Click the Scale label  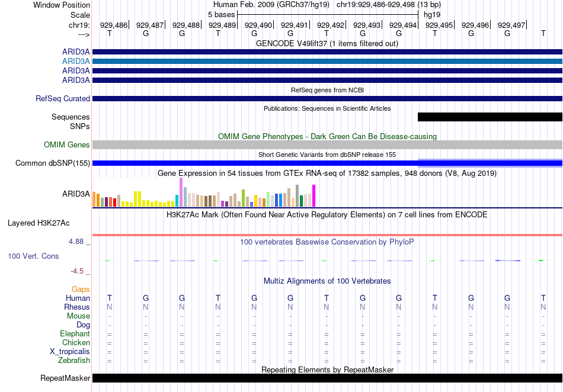[x=81, y=15]
